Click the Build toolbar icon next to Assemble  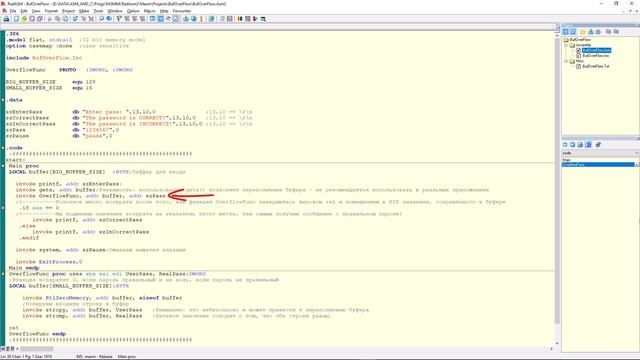193,19
